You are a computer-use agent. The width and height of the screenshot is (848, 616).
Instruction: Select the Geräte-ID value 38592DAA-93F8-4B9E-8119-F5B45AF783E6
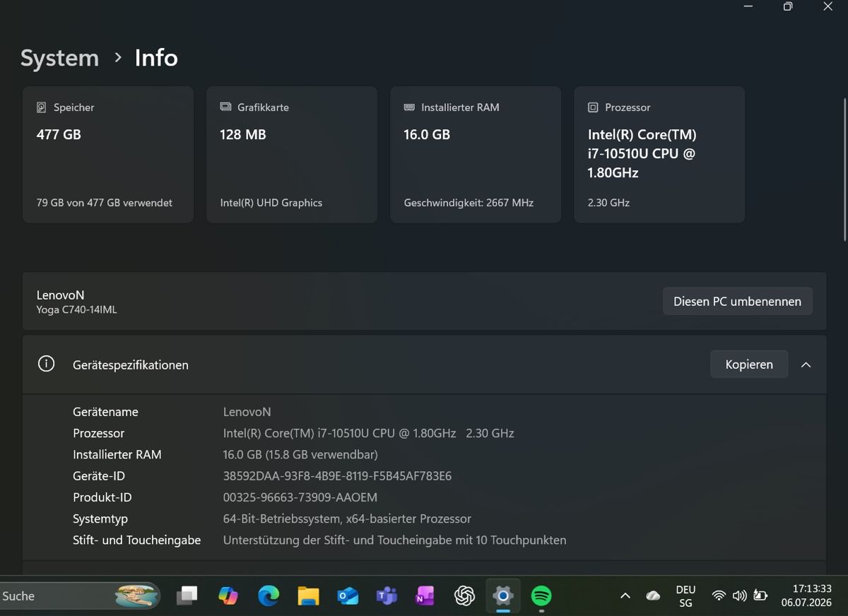tap(337, 476)
